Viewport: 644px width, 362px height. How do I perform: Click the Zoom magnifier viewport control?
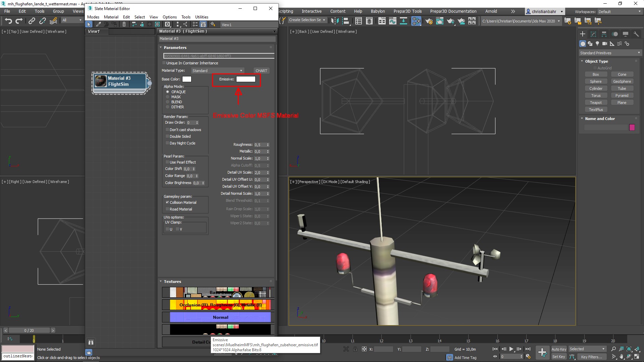coord(613,349)
